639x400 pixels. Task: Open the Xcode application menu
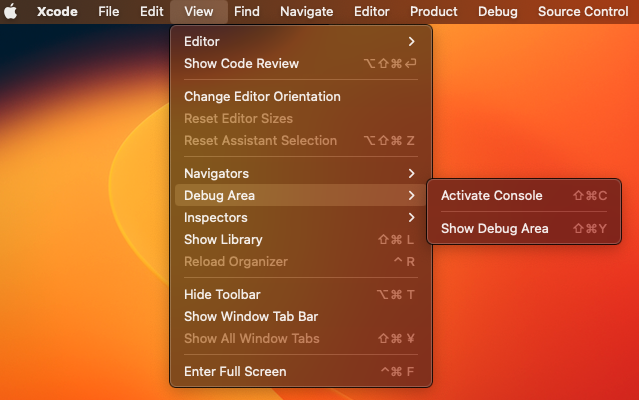(57, 11)
